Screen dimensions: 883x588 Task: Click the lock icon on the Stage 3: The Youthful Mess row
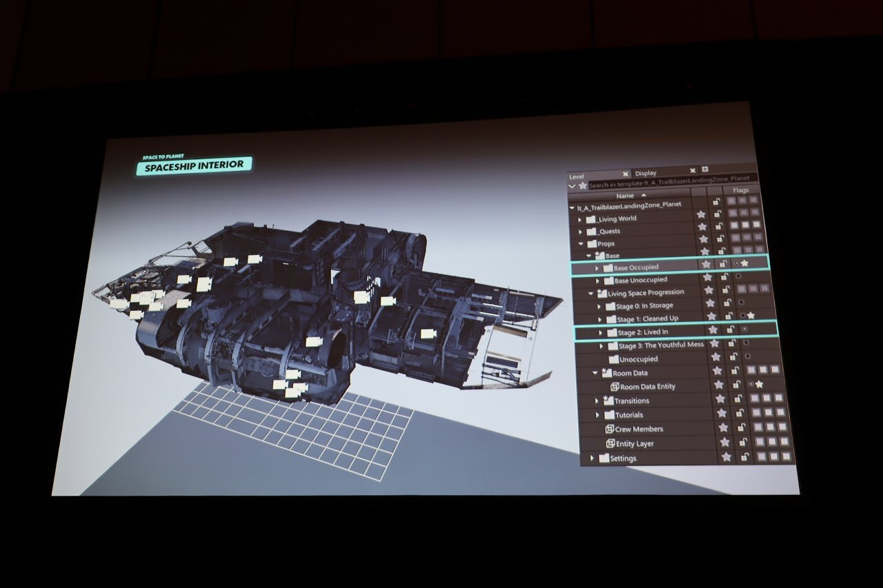point(733,343)
